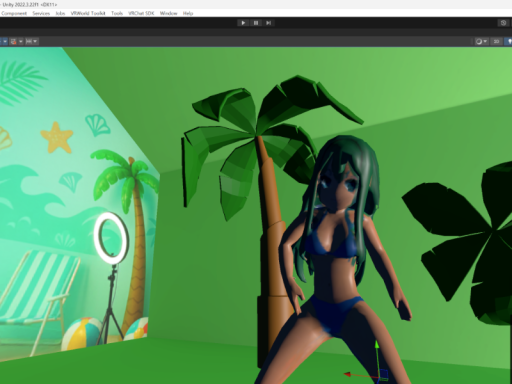Open the scene draw mode dropdown
This screenshot has width=512, height=384.
click(481, 41)
